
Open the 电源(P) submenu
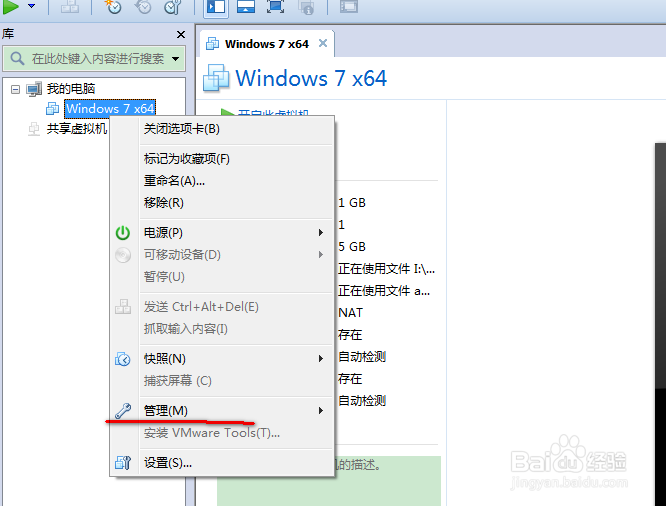(x=222, y=232)
